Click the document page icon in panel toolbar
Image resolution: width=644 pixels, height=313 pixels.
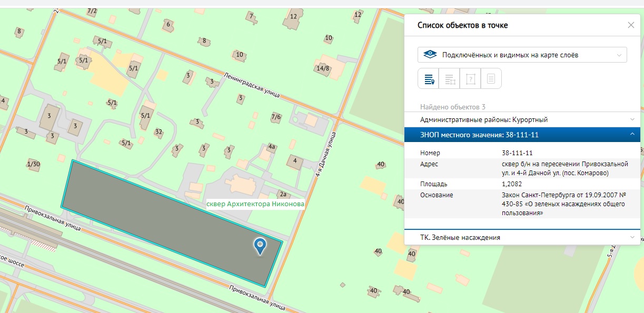click(x=491, y=79)
